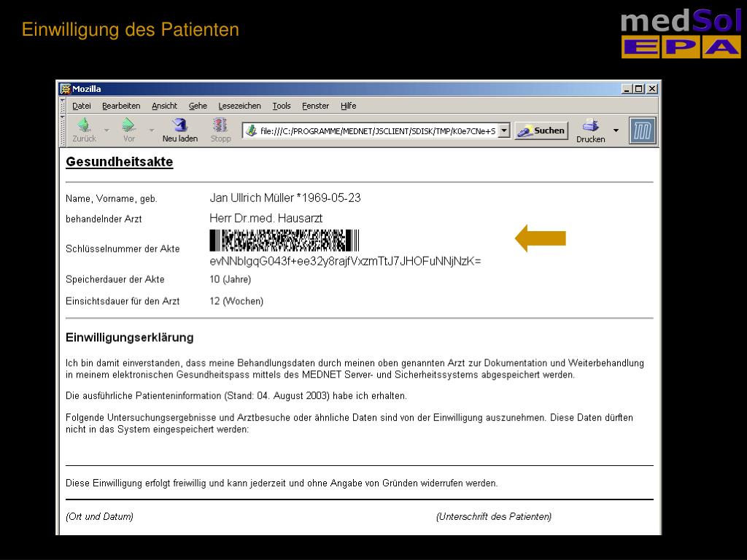Click the paragraph beginning Folgende Untersuchungsergebnisse

click(349, 424)
